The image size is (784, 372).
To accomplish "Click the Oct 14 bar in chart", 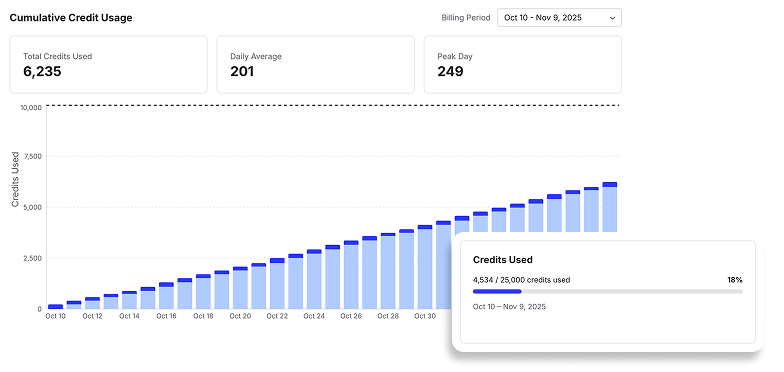I will (130, 300).
